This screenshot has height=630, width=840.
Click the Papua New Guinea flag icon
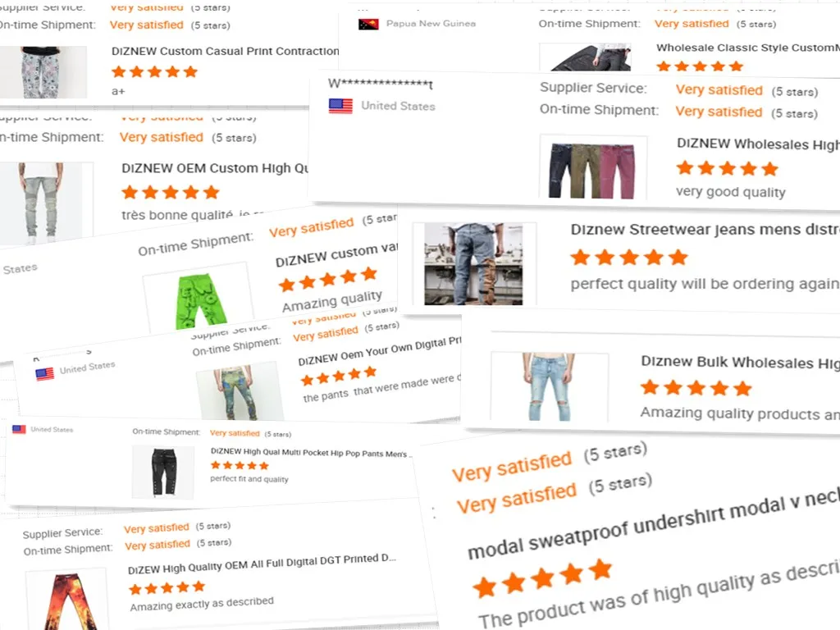[x=368, y=24]
